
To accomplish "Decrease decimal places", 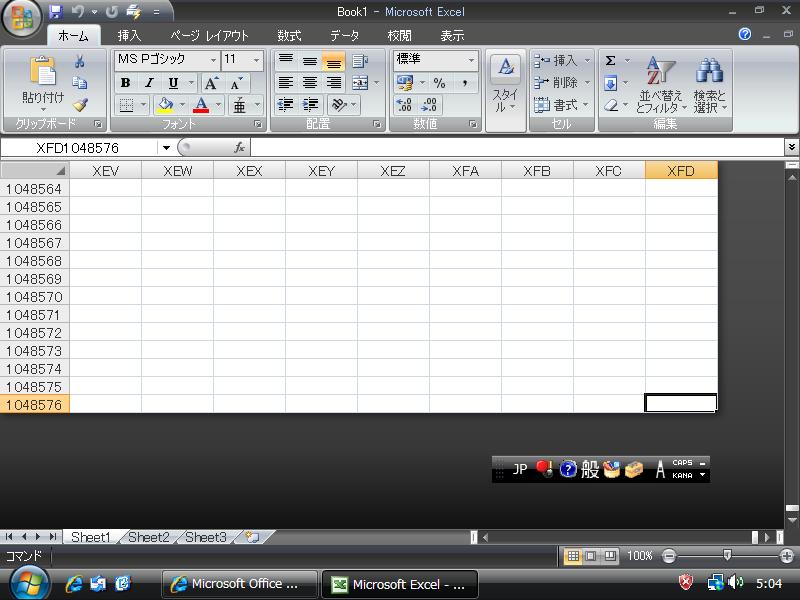I will 430,105.
